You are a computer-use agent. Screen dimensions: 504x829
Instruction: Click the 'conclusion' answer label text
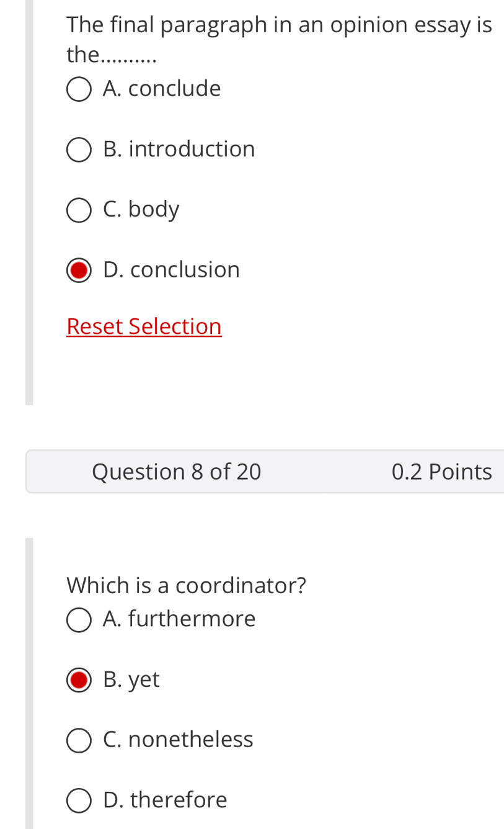click(x=185, y=270)
